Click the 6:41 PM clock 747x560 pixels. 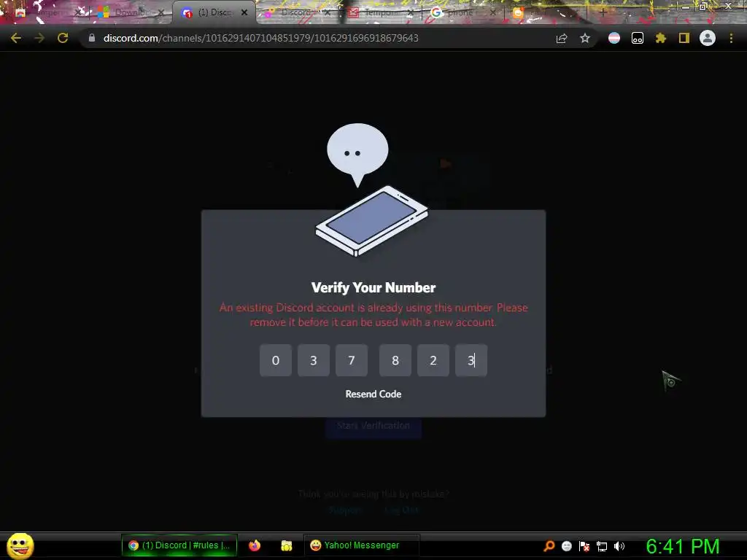point(683,546)
